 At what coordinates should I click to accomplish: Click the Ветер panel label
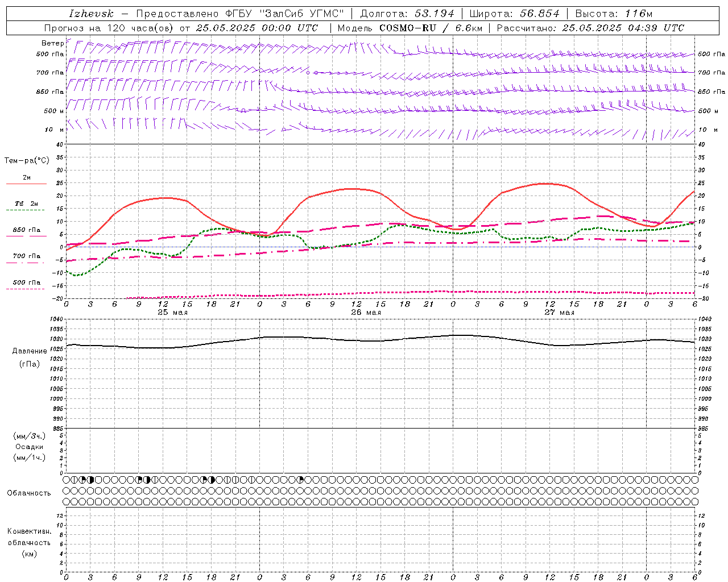[x=52, y=43]
